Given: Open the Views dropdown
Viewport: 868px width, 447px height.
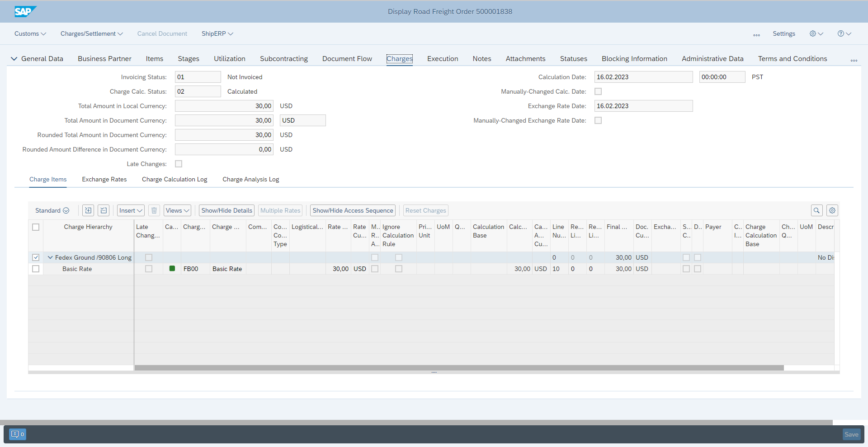Looking at the screenshot, I should (177, 210).
